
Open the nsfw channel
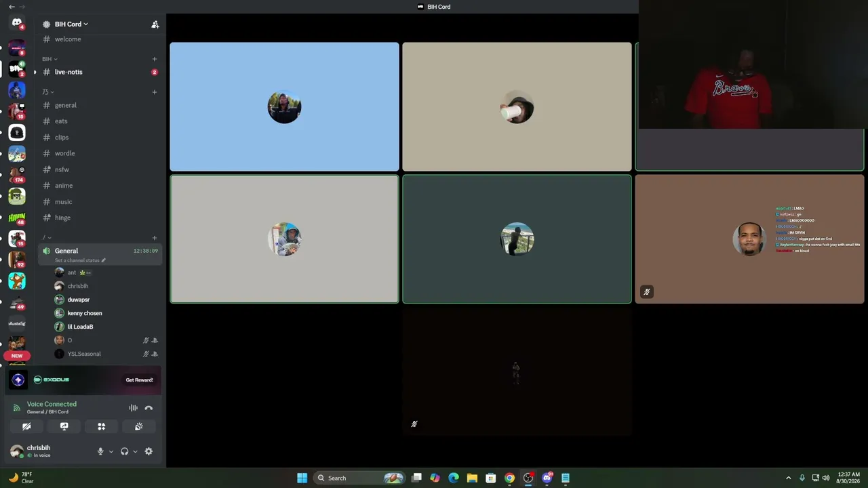pos(100,169)
